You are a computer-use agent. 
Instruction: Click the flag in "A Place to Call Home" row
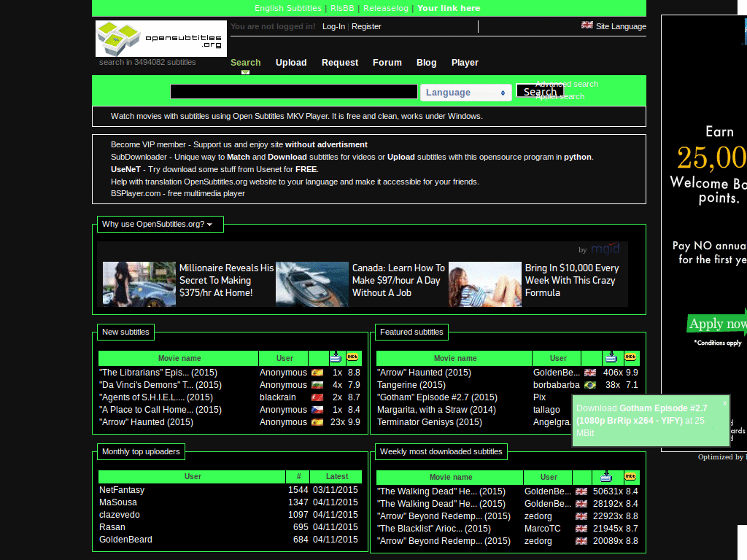pyautogui.click(x=317, y=410)
